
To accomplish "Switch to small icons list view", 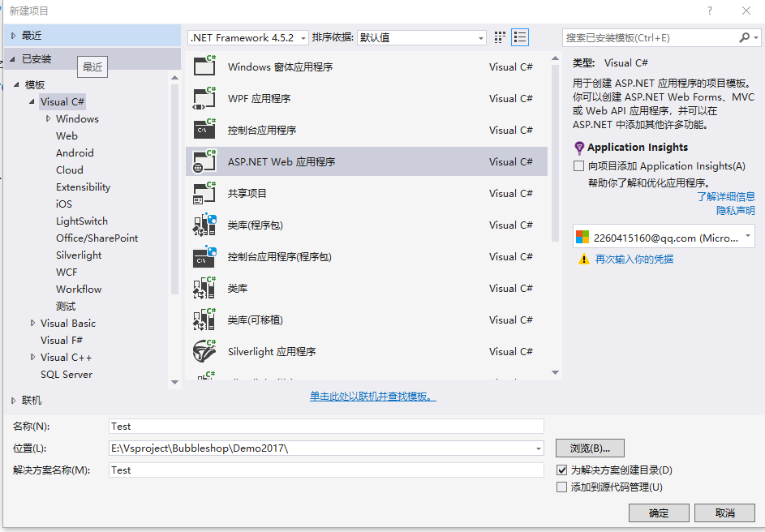I will (499, 37).
